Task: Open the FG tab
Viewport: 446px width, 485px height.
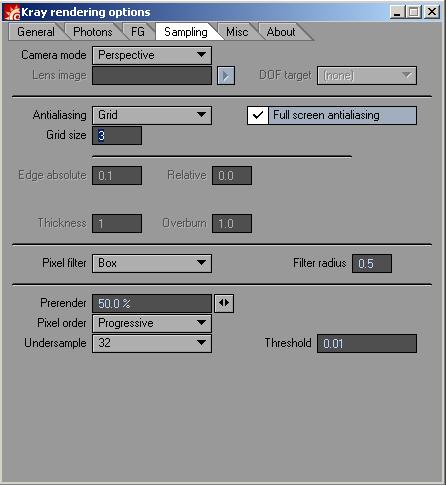Action: (138, 32)
